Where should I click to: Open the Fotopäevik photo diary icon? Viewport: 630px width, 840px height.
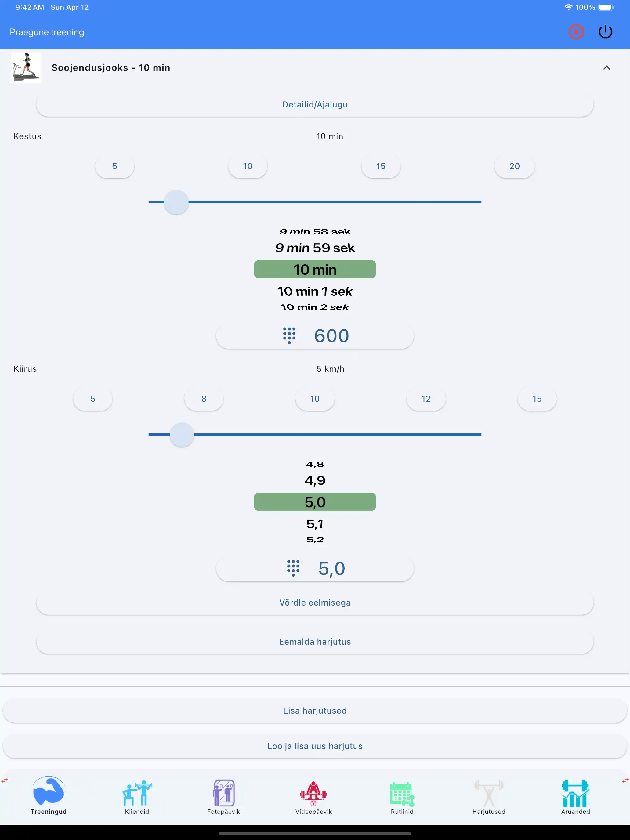click(x=224, y=794)
